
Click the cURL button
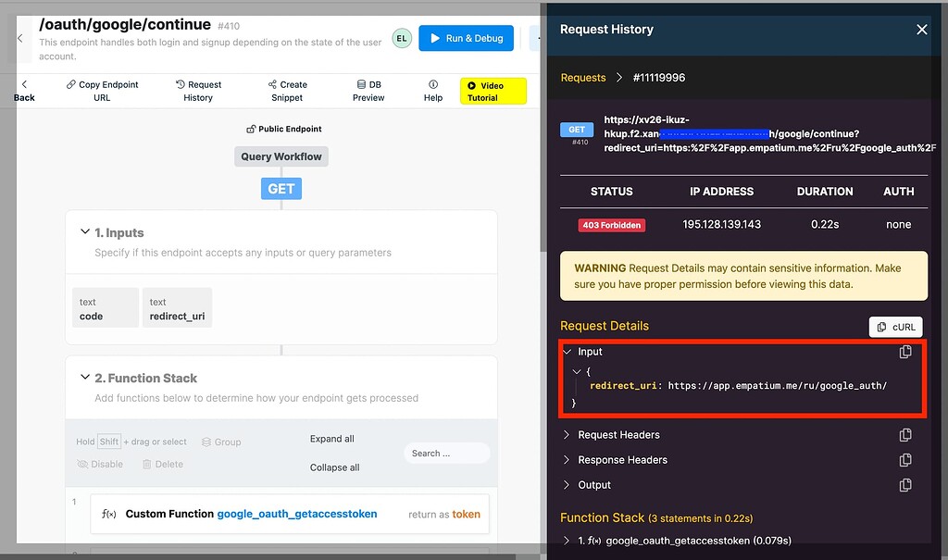point(894,326)
